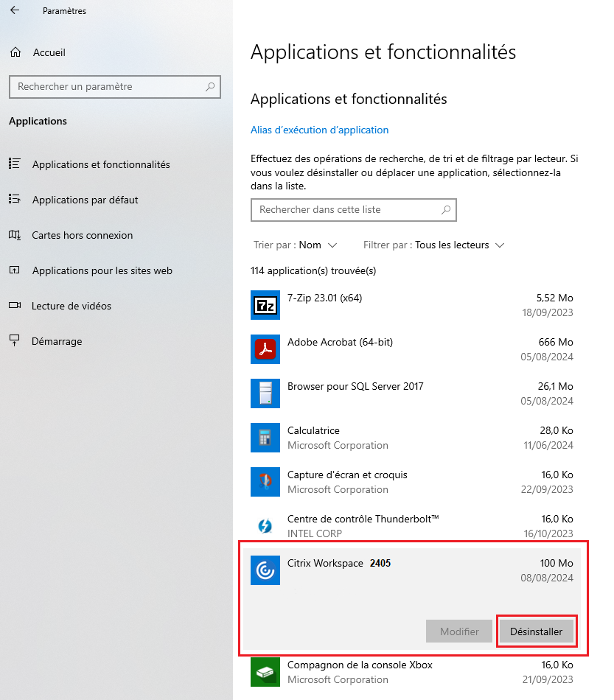Click the greyed Modifier button
Image resolution: width=614 pixels, height=700 pixels.
point(459,631)
